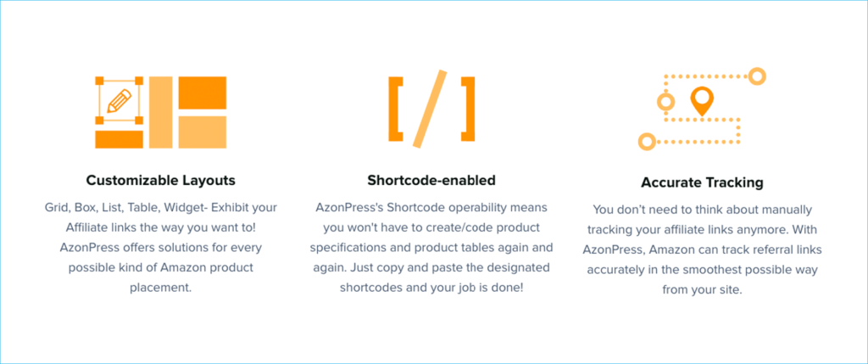Click the Shortcode operability description text
Image resolution: width=868 pixels, height=364 pixels.
431,248
